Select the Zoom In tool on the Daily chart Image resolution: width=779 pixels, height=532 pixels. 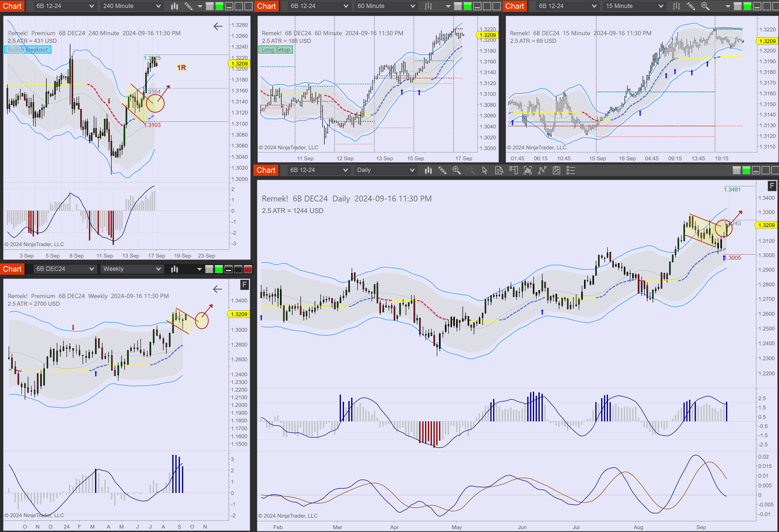(x=456, y=170)
